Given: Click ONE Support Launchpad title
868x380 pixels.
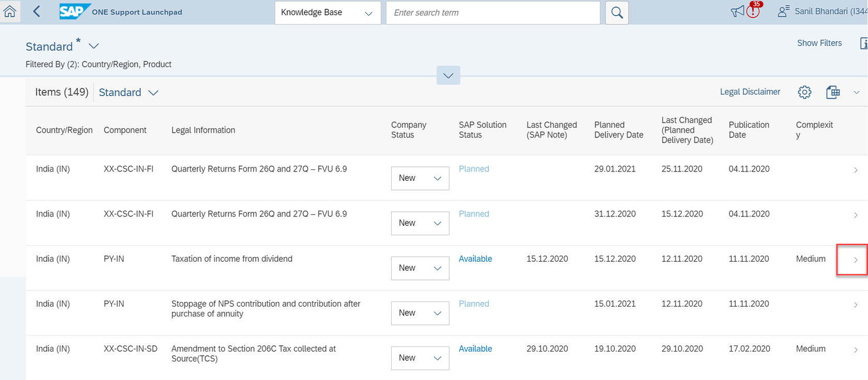Looking at the screenshot, I should click(137, 12).
